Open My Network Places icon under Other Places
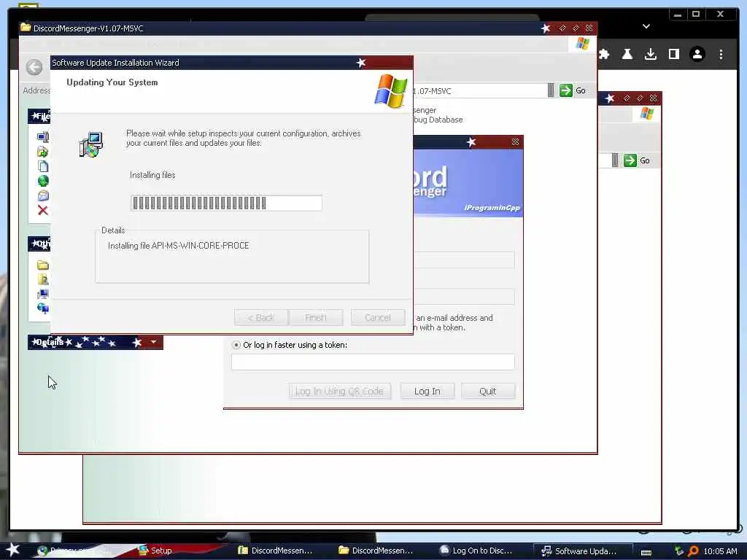Screen dimensions: 747x560 click(43, 308)
